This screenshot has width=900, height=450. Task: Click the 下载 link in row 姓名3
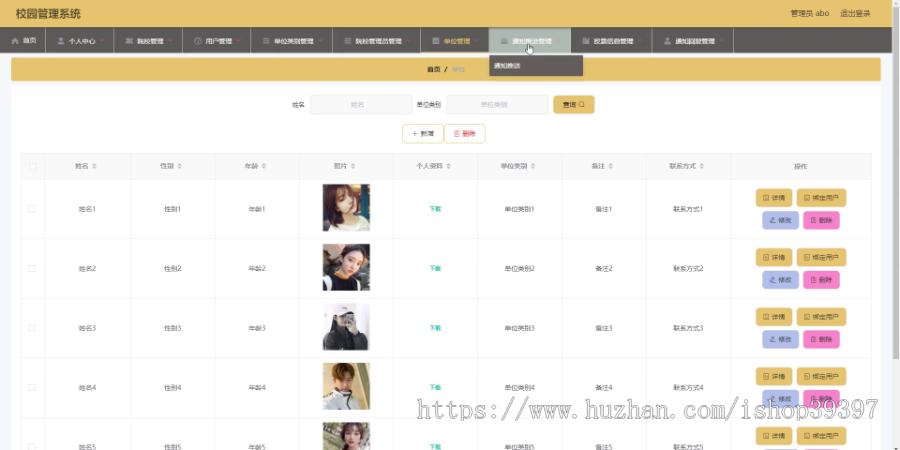tap(435, 328)
